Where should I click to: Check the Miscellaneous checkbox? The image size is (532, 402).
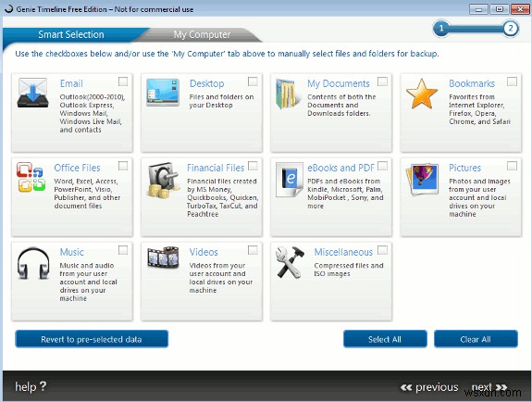382,250
